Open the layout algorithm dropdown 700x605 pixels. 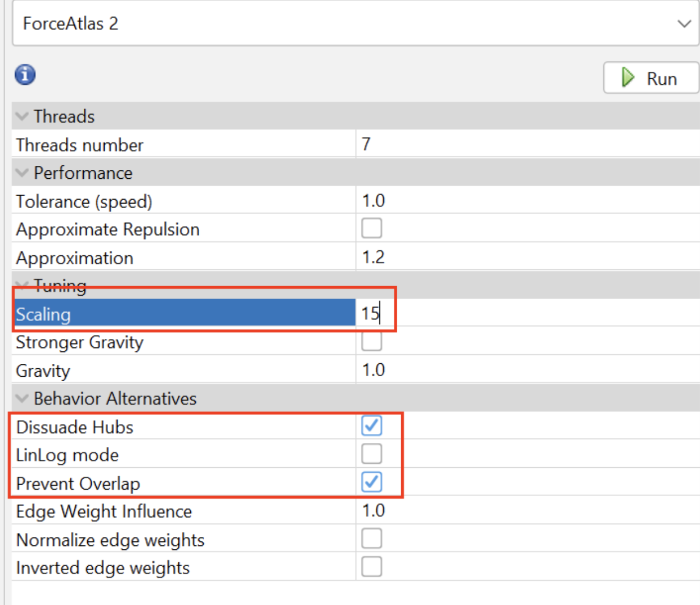(684, 24)
